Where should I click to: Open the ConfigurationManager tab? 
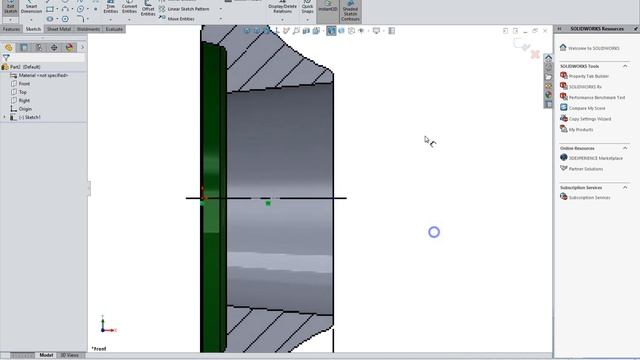point(39,47)
